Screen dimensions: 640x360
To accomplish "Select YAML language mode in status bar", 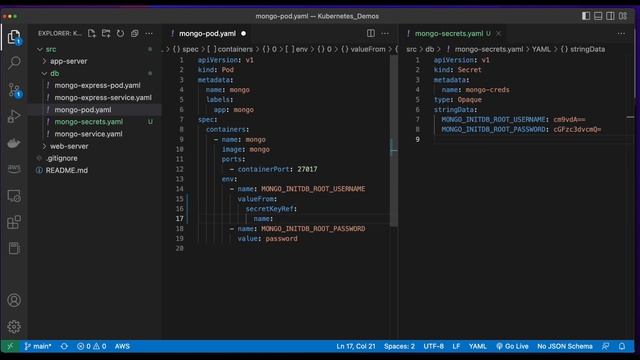I will [x=478, y=346].
